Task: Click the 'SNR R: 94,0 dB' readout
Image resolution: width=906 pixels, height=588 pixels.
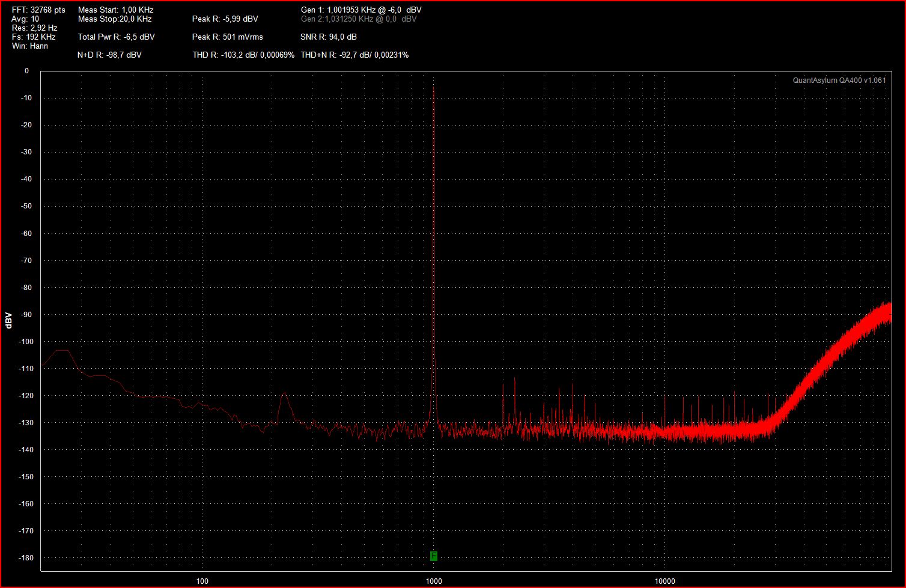Action: coord(329,37)
